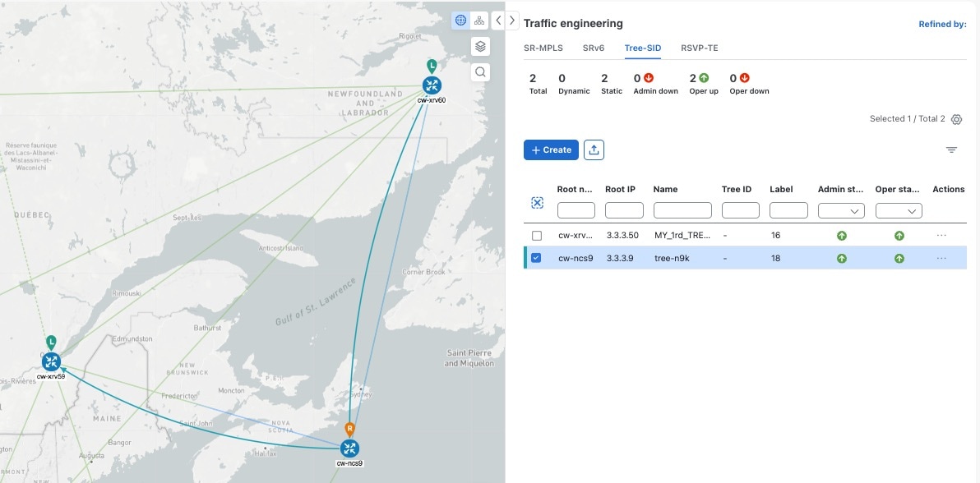Viewport: 980px width, 483px height.
Task: Open actions menu for tree-n9k row
Action: click(941, 258)
